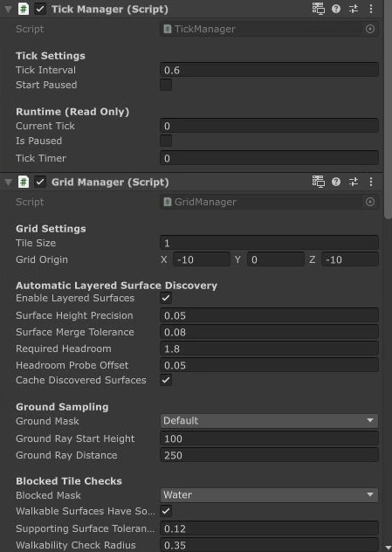The image size is (392, 552).
Task: Click Required Headroom value field
Action: click(269, 348)
